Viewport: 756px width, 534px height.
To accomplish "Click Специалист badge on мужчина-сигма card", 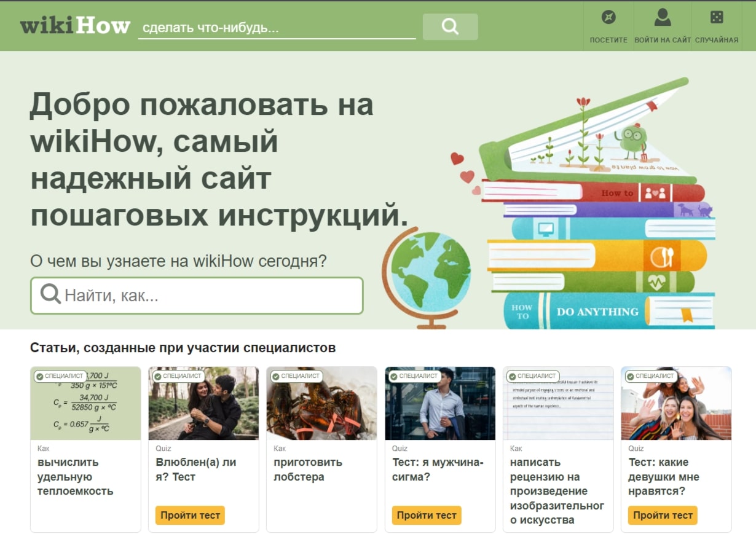I will [x=414, y=376].
